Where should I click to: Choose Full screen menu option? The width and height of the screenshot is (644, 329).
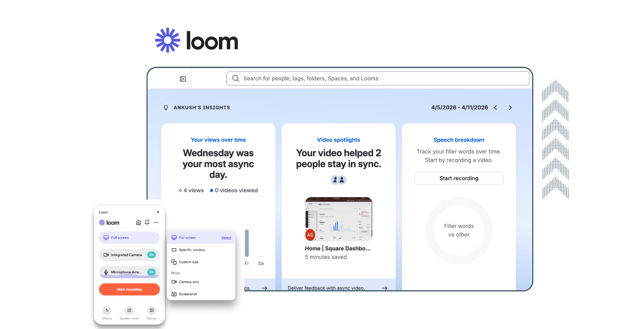(201, 238)
